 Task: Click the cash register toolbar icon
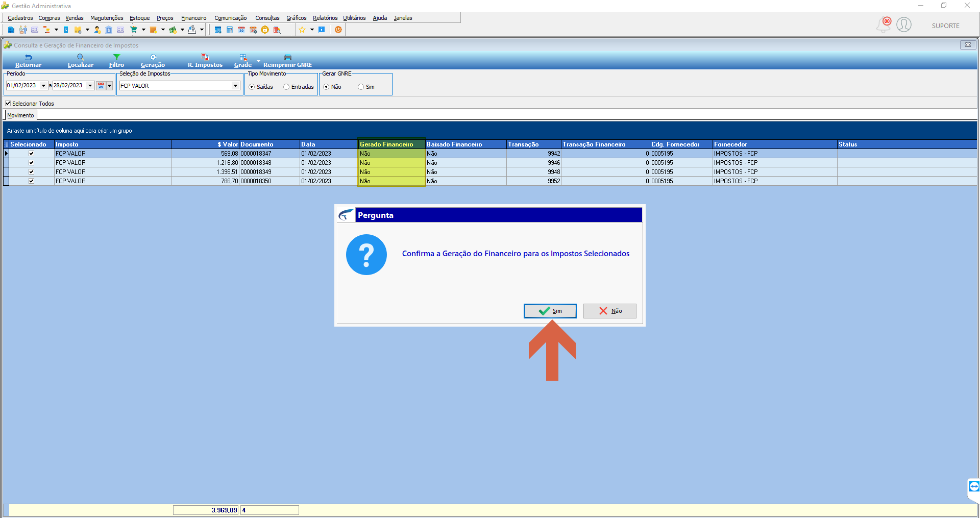pyautogui.click(x=192, y=30)
